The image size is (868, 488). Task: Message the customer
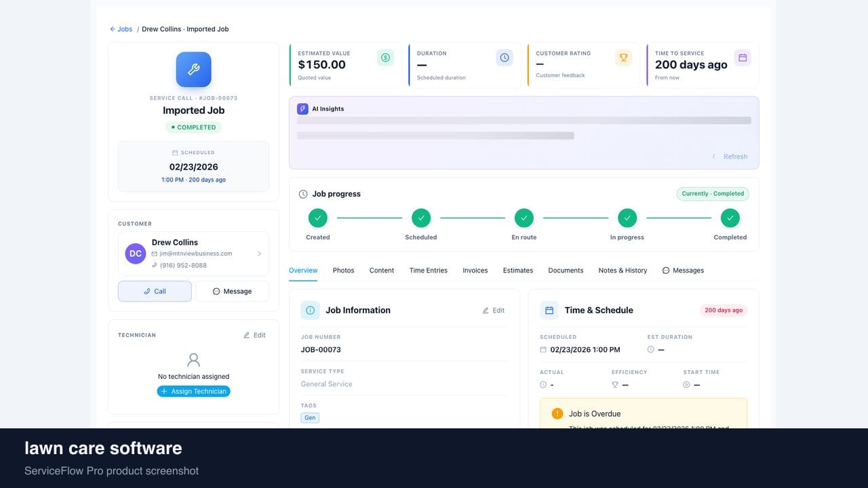point(232,291)
